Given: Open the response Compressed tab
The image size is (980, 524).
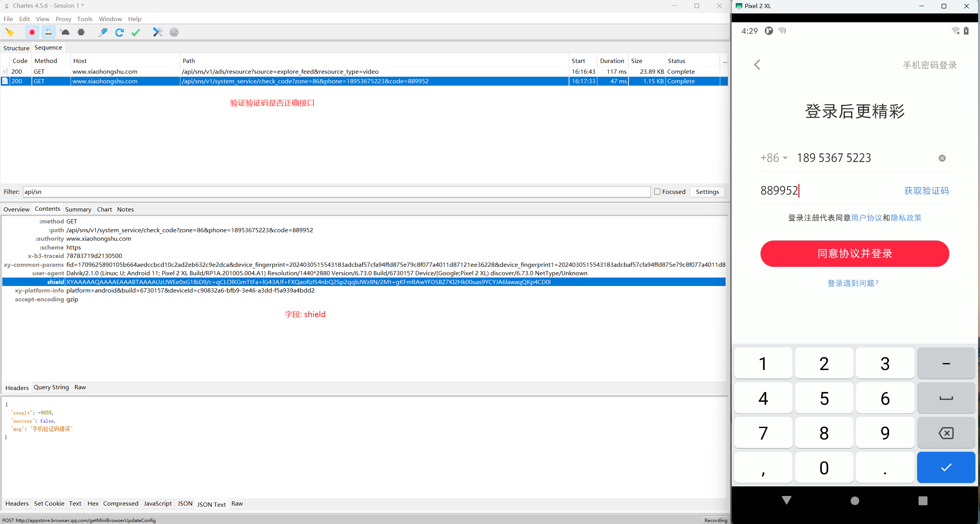Looking at the screenshot, I should 120,503.
